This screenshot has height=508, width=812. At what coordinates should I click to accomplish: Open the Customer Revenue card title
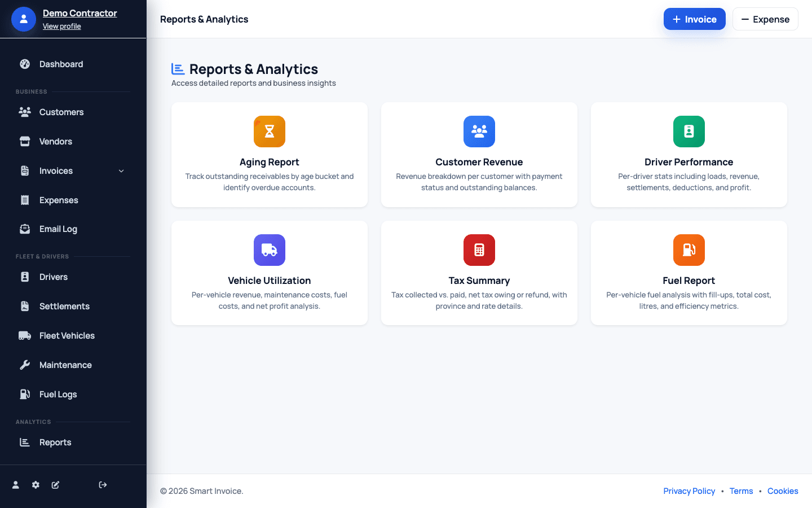pyautogui.click(x=479, y=162)
